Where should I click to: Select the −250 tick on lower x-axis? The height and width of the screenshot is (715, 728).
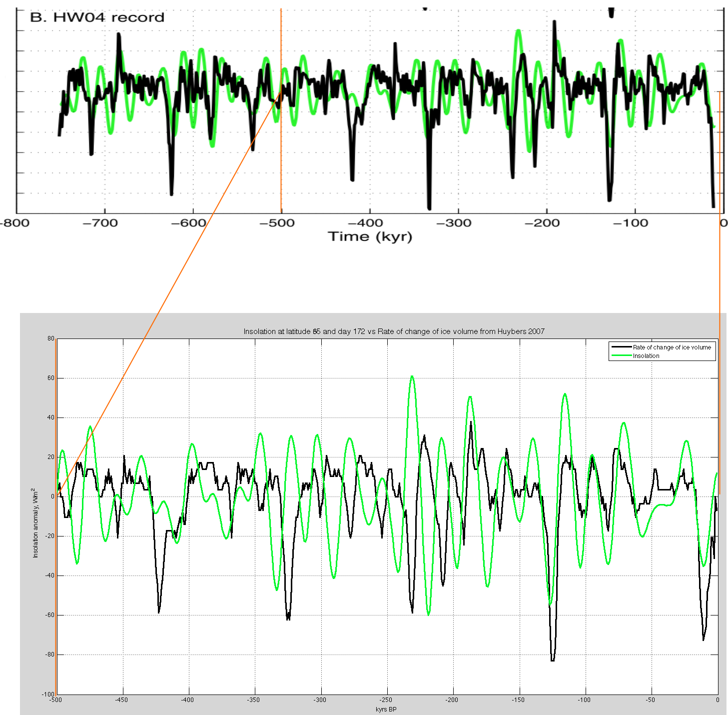click(x=386, y=700)
